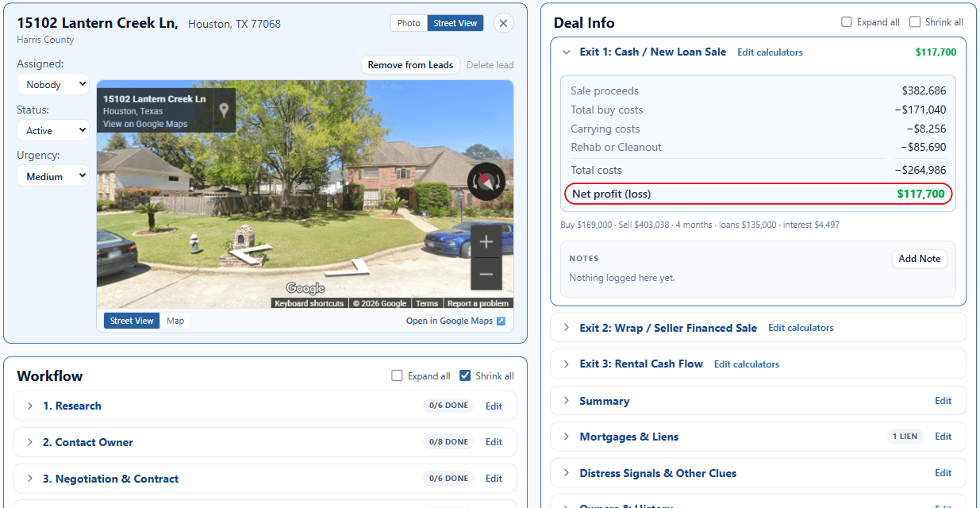Click the Harris County label
Screen dimensions: 980x508
point(45,40)
